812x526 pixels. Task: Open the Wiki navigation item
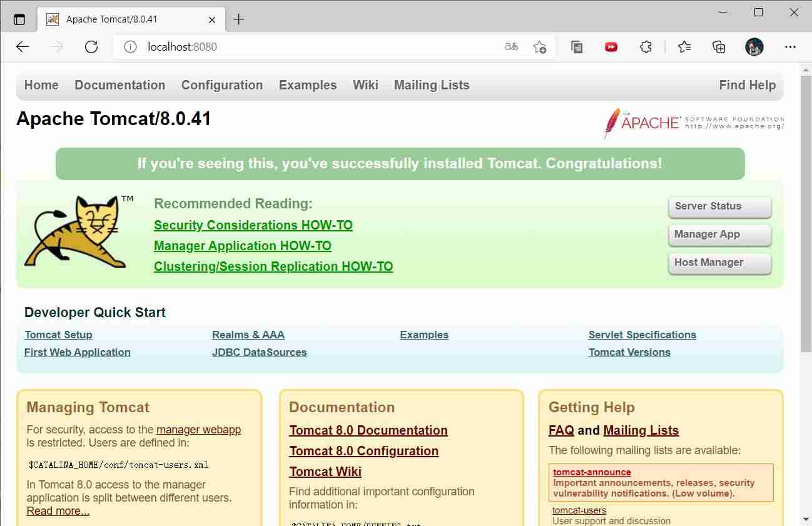click(365, 85)
